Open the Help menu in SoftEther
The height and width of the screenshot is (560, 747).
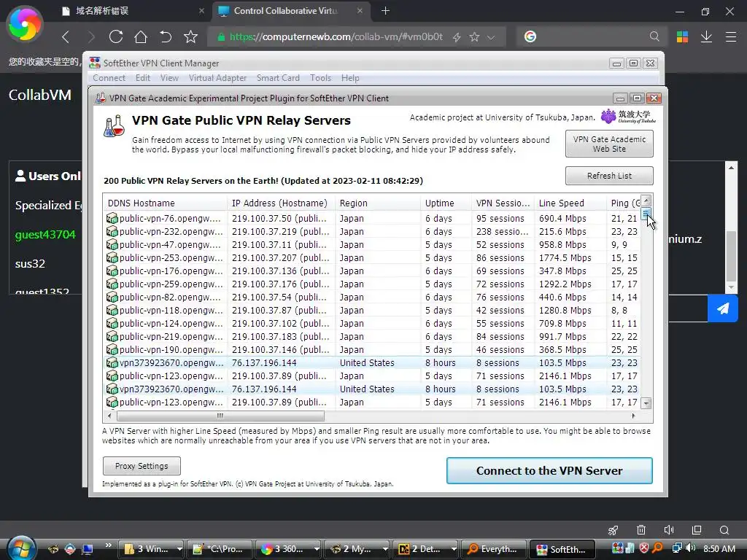350,78
